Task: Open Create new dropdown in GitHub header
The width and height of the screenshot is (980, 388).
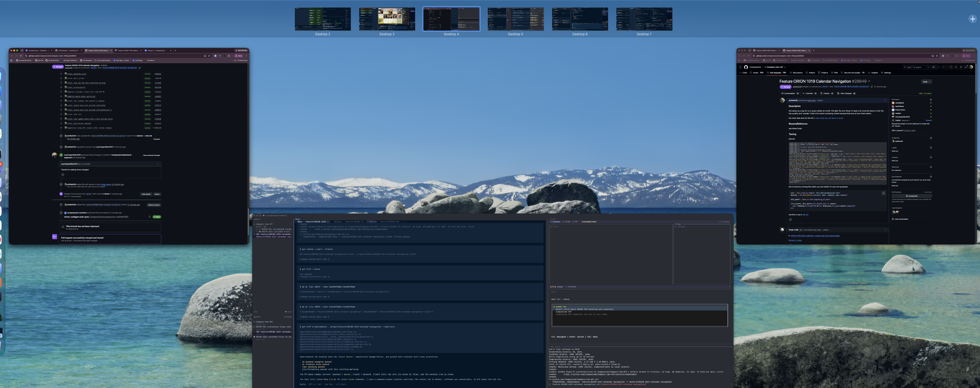Action: [945, 67]
